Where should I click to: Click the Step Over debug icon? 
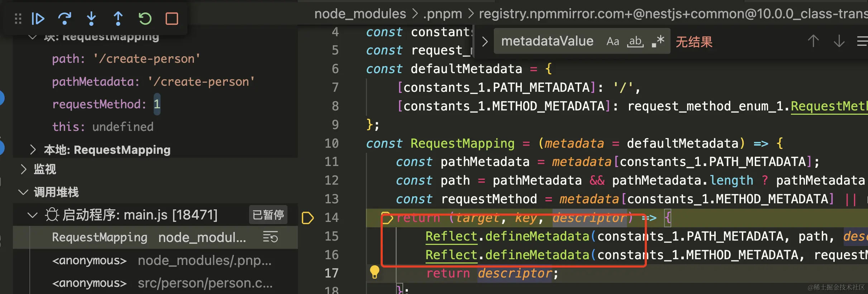click(65, 19)
